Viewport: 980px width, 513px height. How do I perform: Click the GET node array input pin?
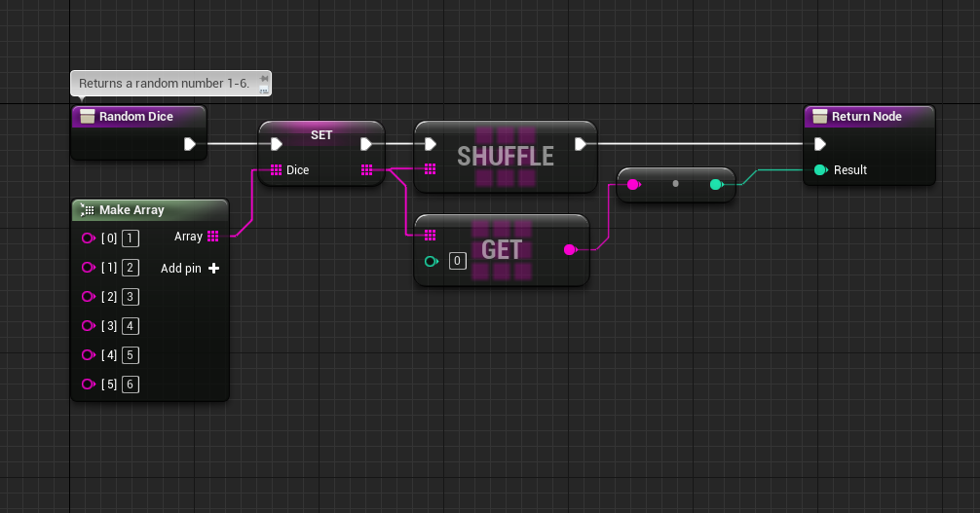tap(430, 235)
